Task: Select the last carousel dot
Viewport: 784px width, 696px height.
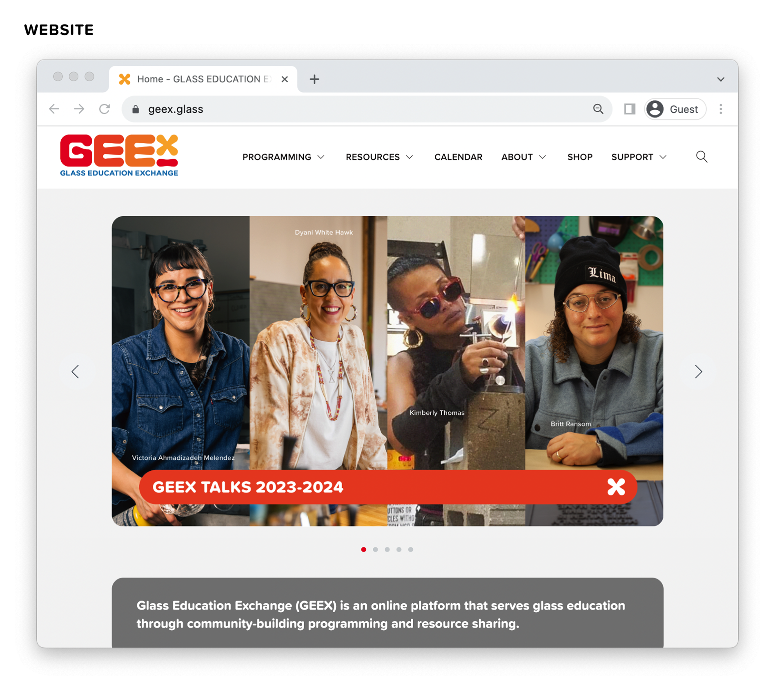Action: point(411,549)
